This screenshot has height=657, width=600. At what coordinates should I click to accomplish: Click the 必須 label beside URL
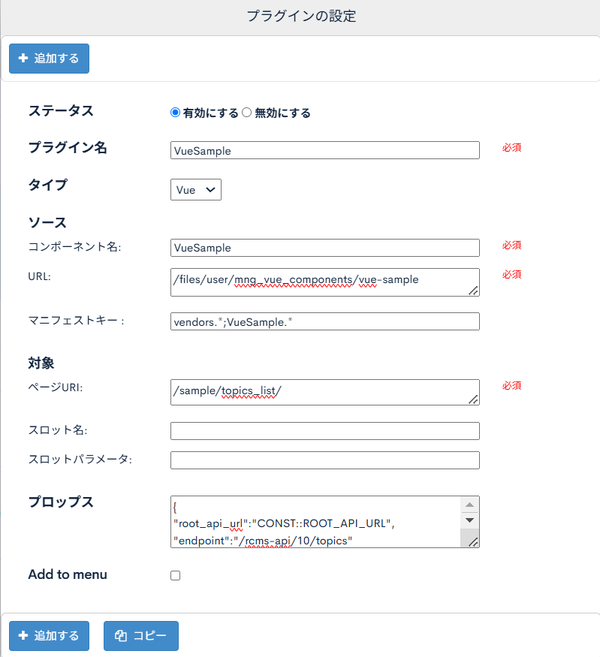click(x=512, y=274)
